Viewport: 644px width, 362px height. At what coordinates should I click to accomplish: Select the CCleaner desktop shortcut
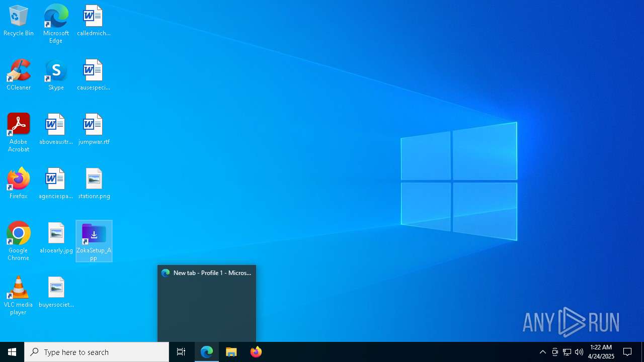click(19, 75)
